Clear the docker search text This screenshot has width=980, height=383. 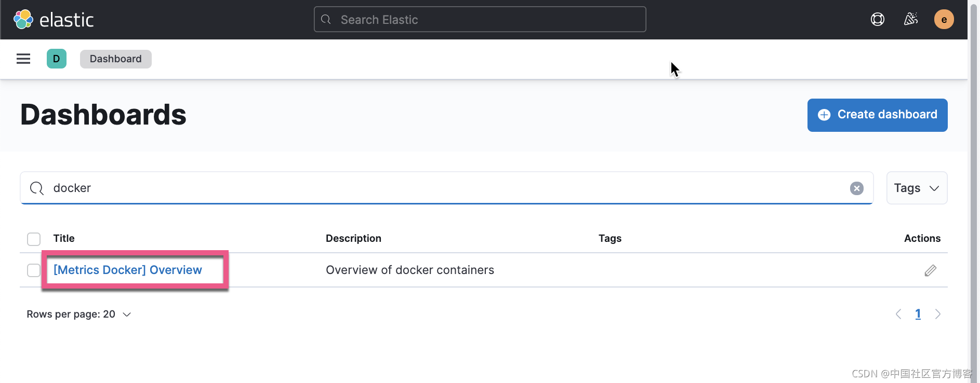point(857,188)
